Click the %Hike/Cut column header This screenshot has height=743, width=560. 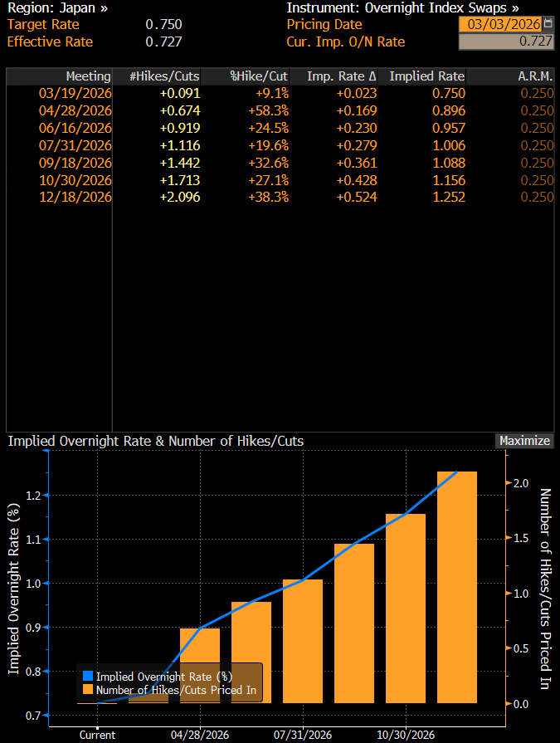point(259,76)
